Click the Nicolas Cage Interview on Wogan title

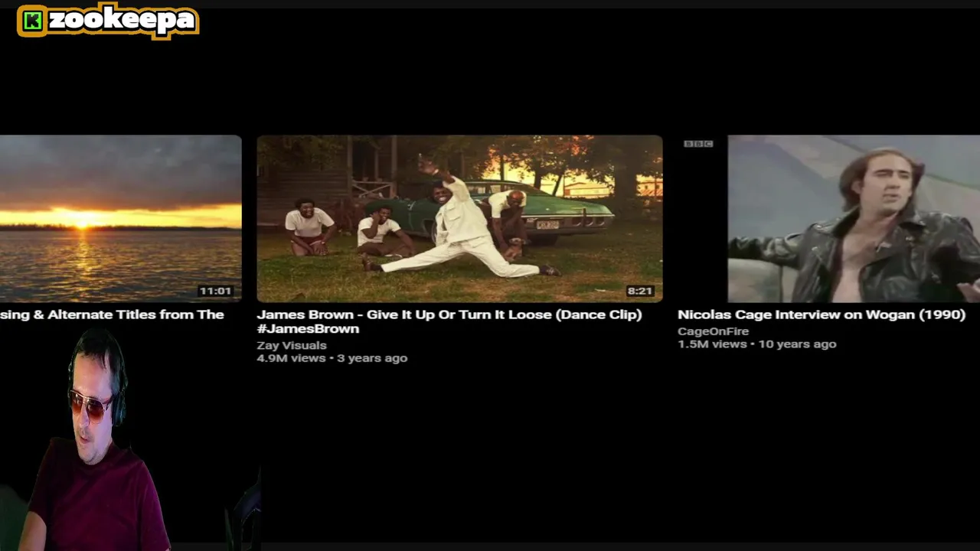click(x=822, y=315)
